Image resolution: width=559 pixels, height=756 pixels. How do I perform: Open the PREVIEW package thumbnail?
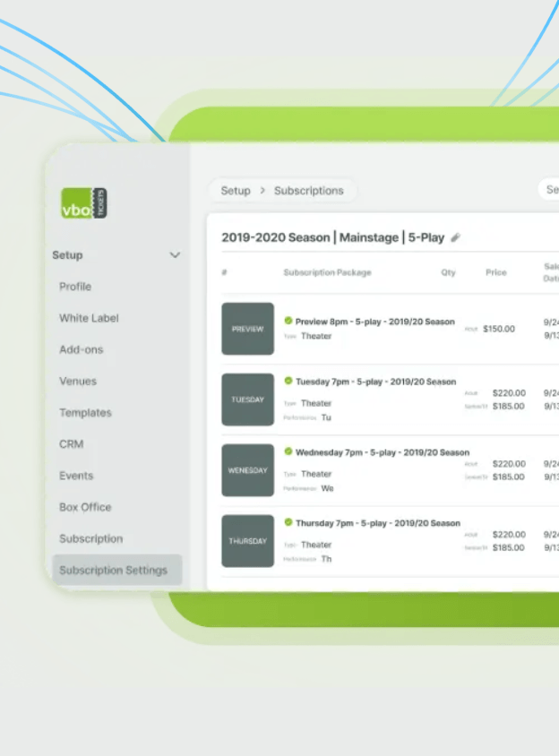(x=247, y=329)
